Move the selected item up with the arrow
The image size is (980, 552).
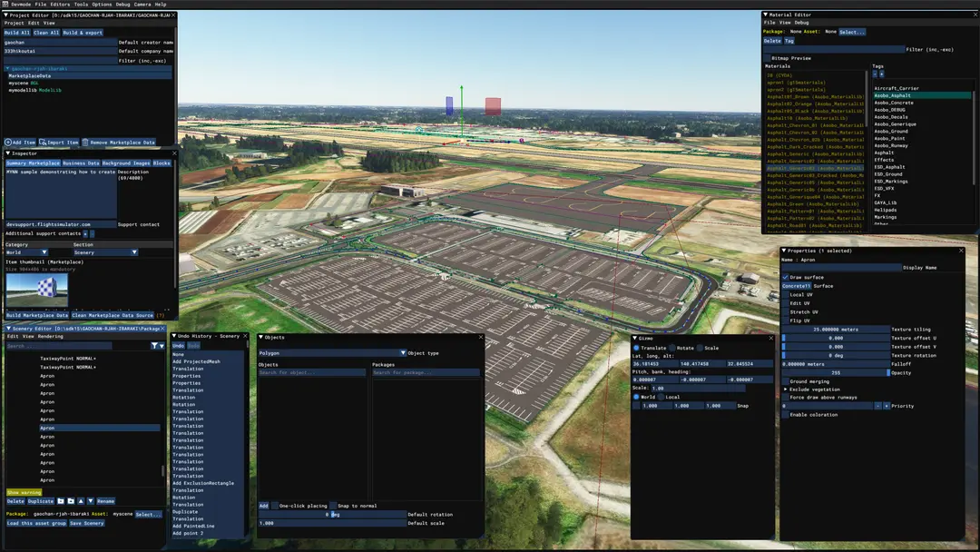[81, 501]
